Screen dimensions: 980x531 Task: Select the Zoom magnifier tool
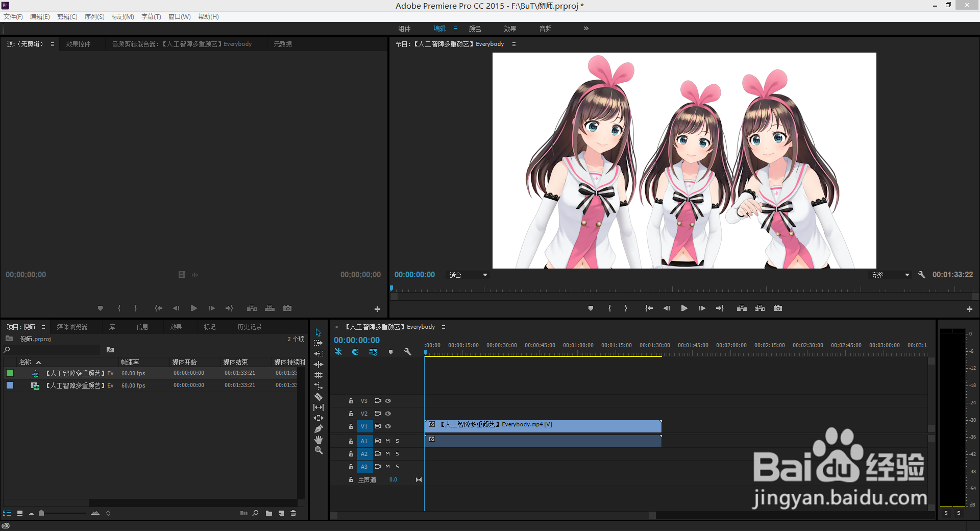pos(318,450)
